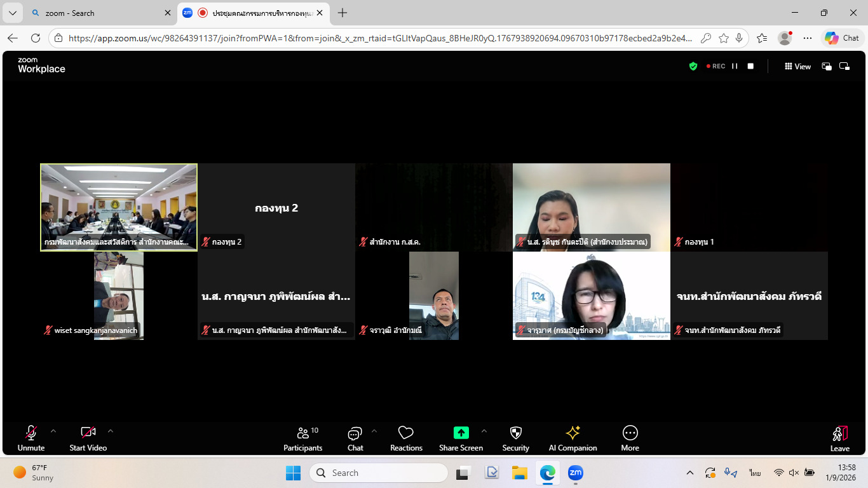Open the View layout menu
This screenshot has height=488, width=868.
(x=797, y=66)
